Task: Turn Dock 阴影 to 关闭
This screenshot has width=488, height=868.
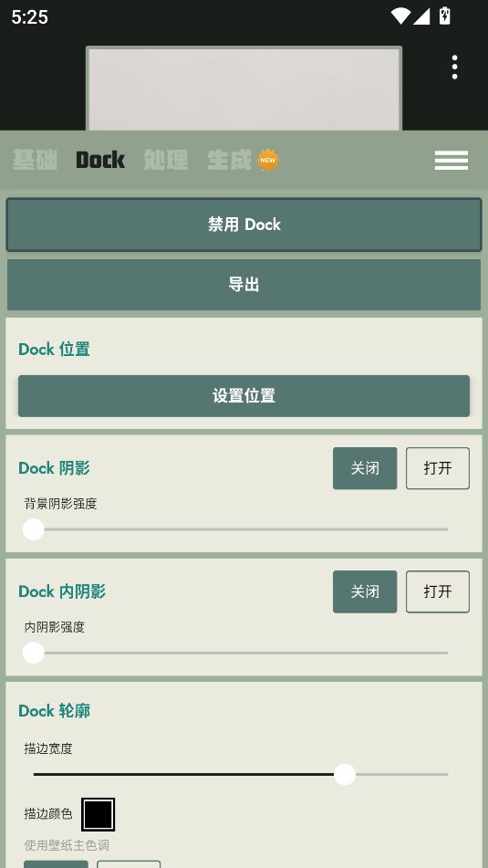Action: point(365,468)
